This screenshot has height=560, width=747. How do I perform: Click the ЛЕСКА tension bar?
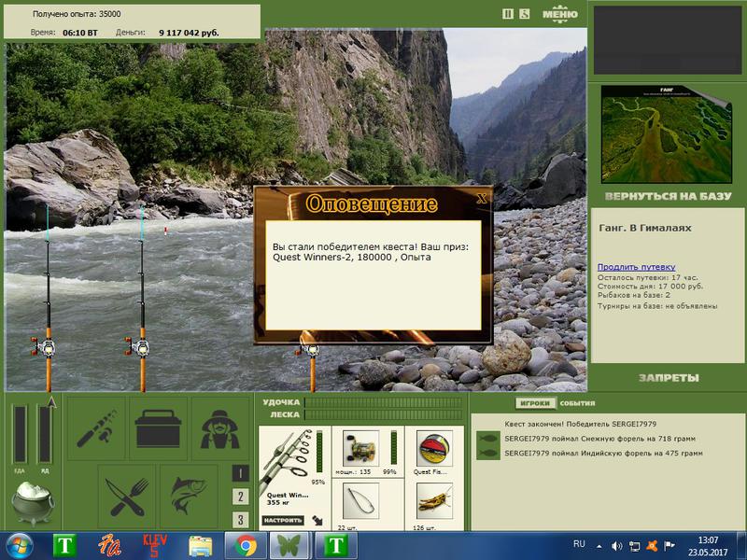pyautogui.click(x=383, y=414)
